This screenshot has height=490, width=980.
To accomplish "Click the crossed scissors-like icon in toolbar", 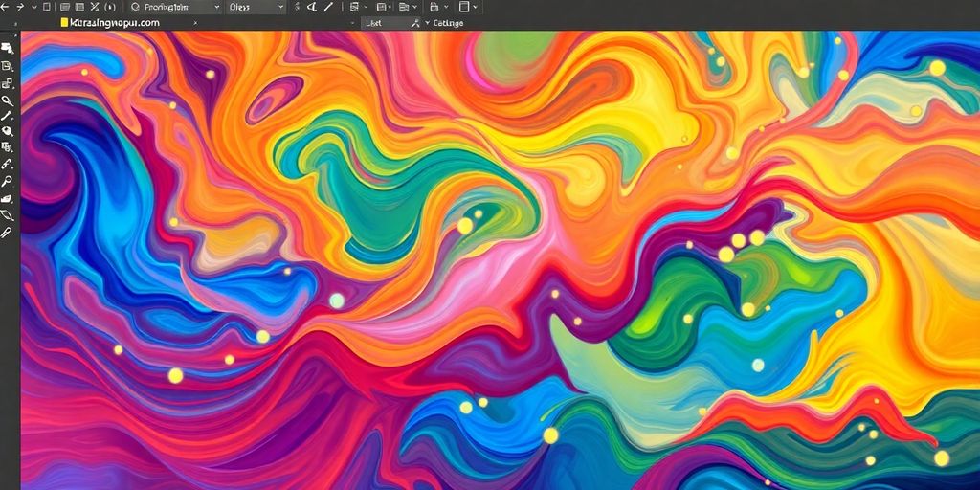I will pyautogui.click(x=95, y=7).
